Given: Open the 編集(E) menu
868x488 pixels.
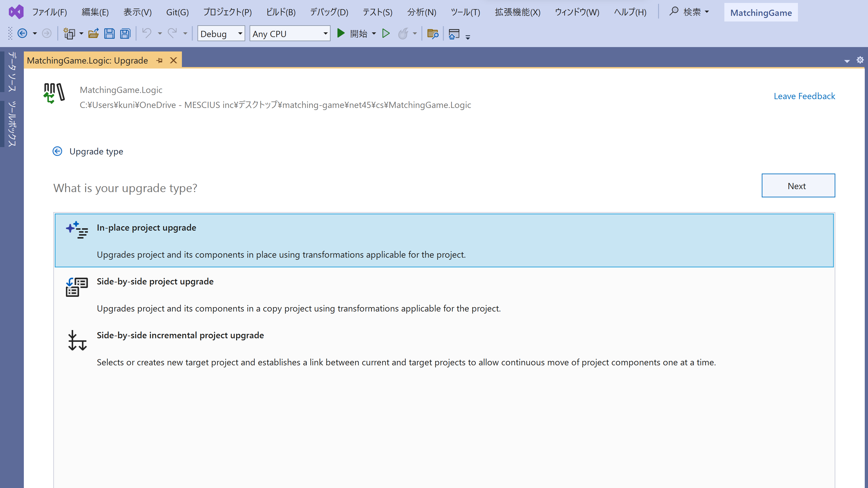Looking at the screenshot, I should click(95, 12).
